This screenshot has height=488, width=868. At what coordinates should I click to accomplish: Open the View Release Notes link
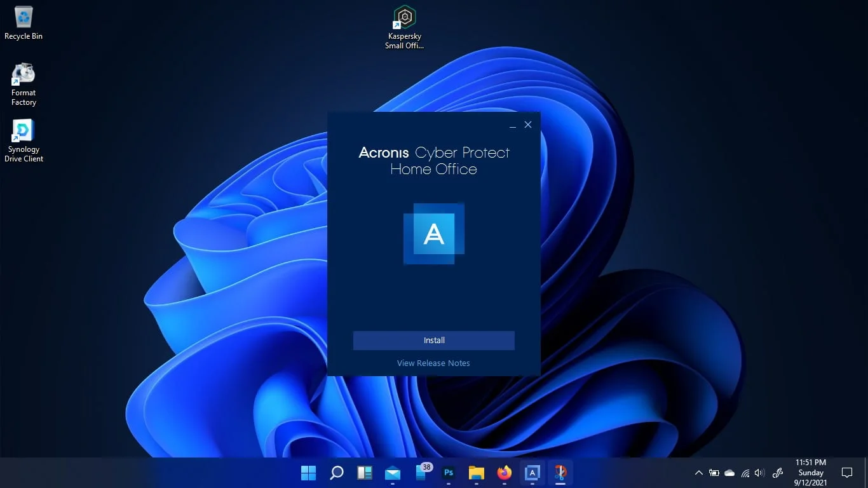coord(433,363)
